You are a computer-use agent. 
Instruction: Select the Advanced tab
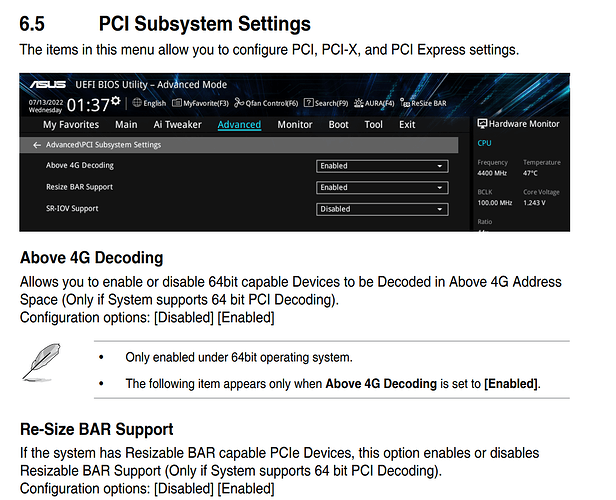pos(239,125)
